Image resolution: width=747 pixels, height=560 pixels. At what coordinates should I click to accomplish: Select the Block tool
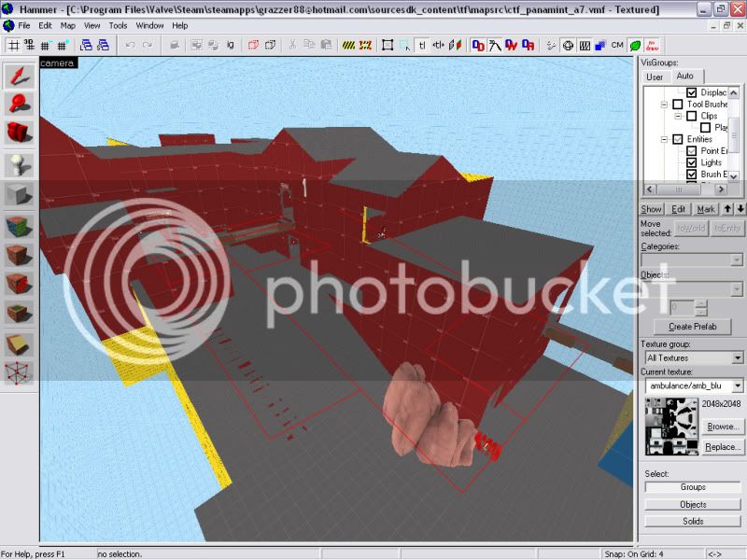(19, 194)
